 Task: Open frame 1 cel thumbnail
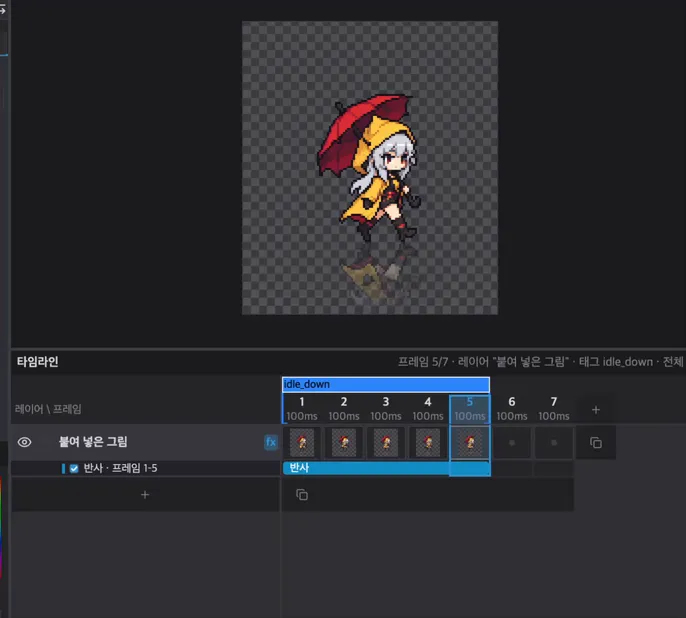(x=302, y=443)
